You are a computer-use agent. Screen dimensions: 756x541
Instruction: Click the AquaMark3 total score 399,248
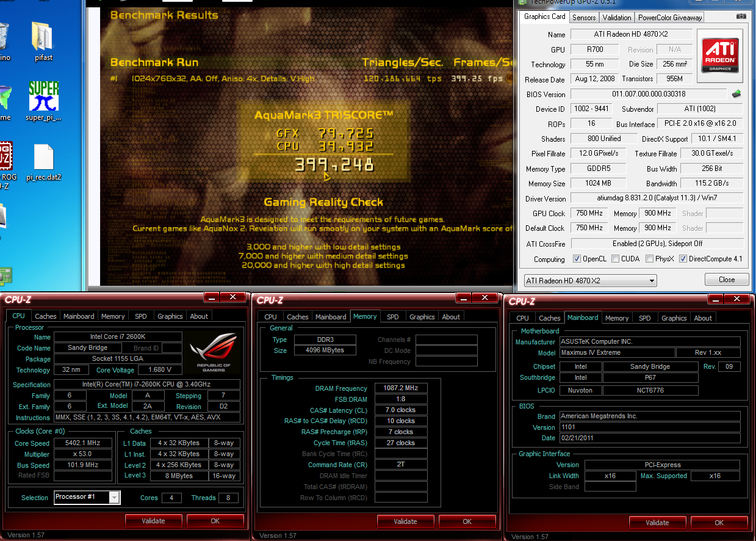[x=334, y=164]
